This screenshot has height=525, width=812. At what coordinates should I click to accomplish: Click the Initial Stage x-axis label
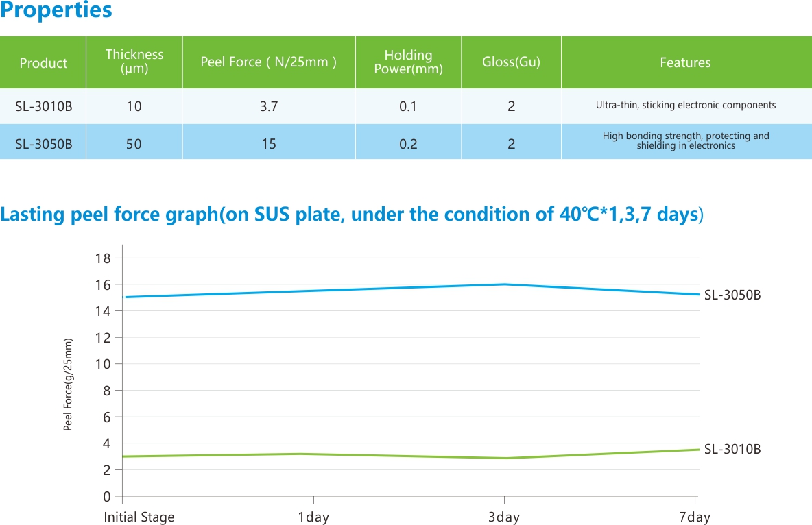pyautogui.click(x=139, y=517)
